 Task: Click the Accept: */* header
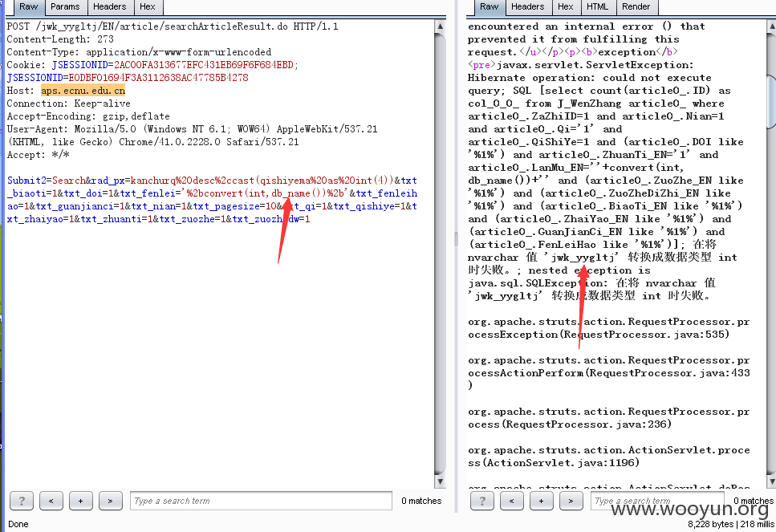tap(38, 155)
